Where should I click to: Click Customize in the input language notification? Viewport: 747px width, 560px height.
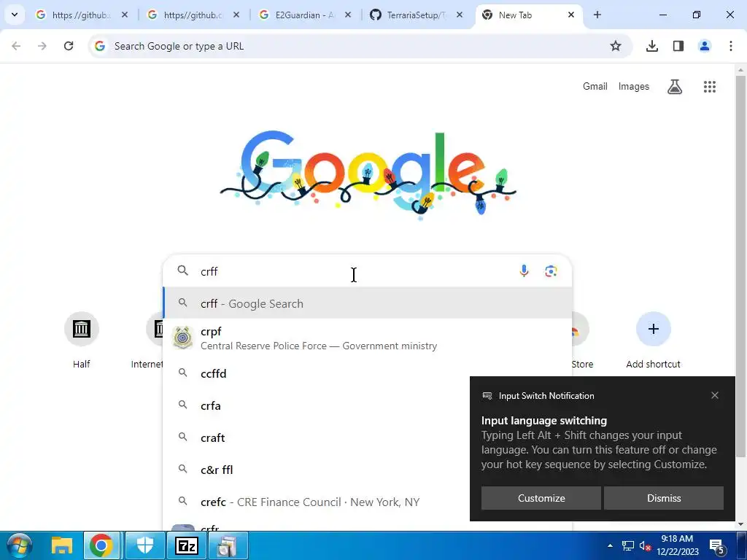pyautogui.click(x=541, y=498)
